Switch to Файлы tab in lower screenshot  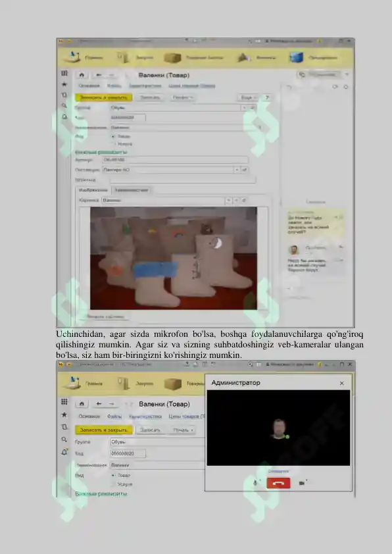click(114, 416)
